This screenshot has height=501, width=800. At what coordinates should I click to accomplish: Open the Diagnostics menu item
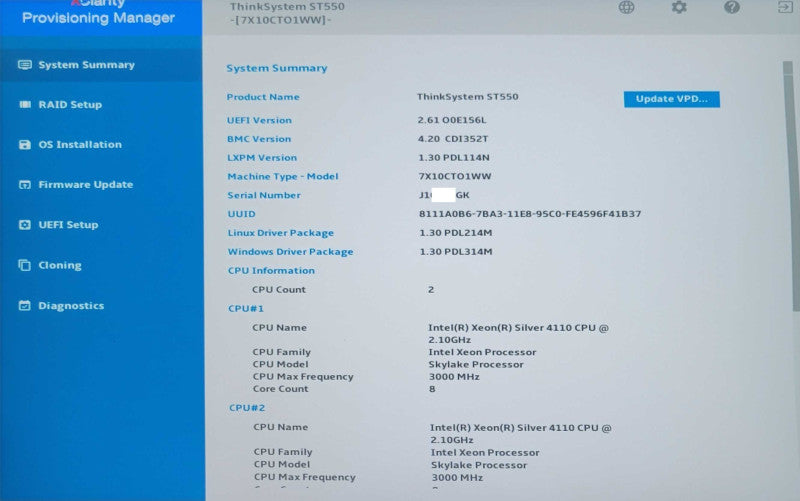[71, 306]
